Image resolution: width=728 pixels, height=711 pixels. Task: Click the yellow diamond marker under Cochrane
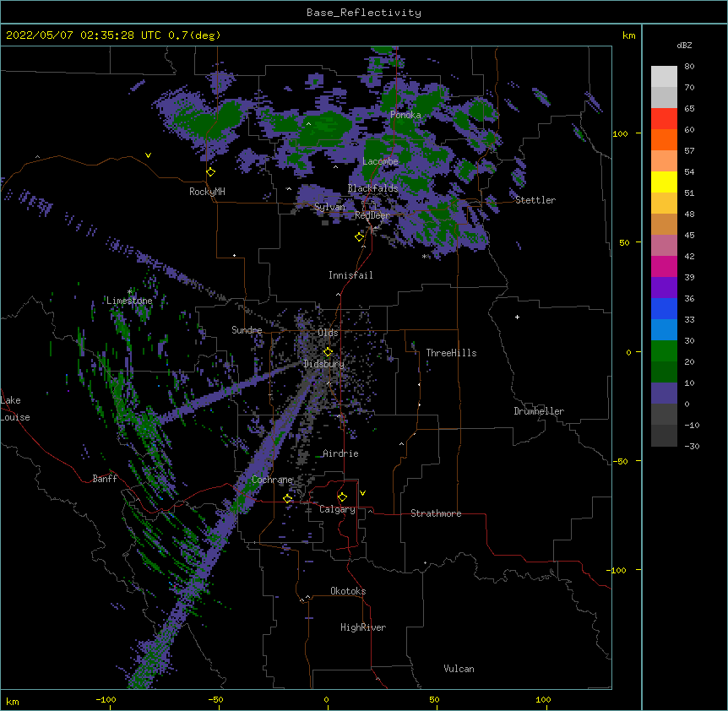click(287, 498)
